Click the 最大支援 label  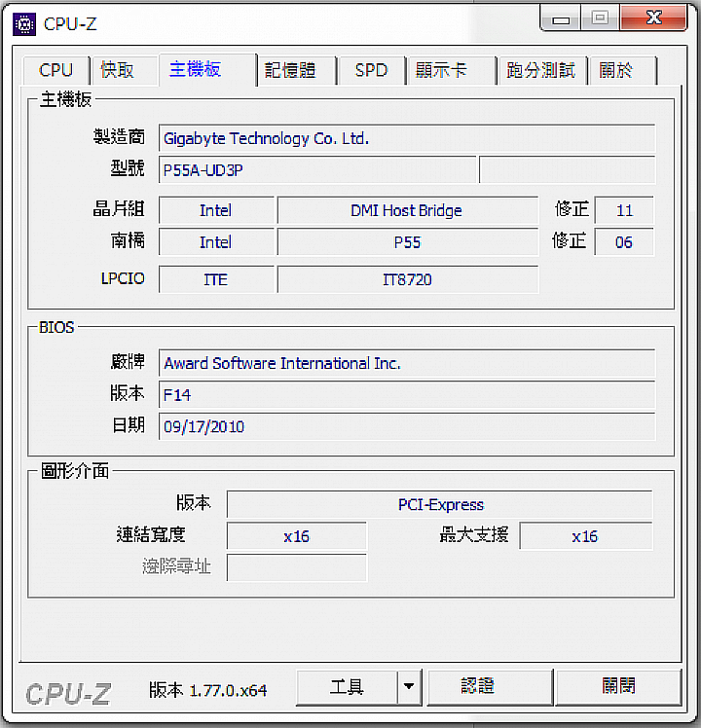[474, 535]
